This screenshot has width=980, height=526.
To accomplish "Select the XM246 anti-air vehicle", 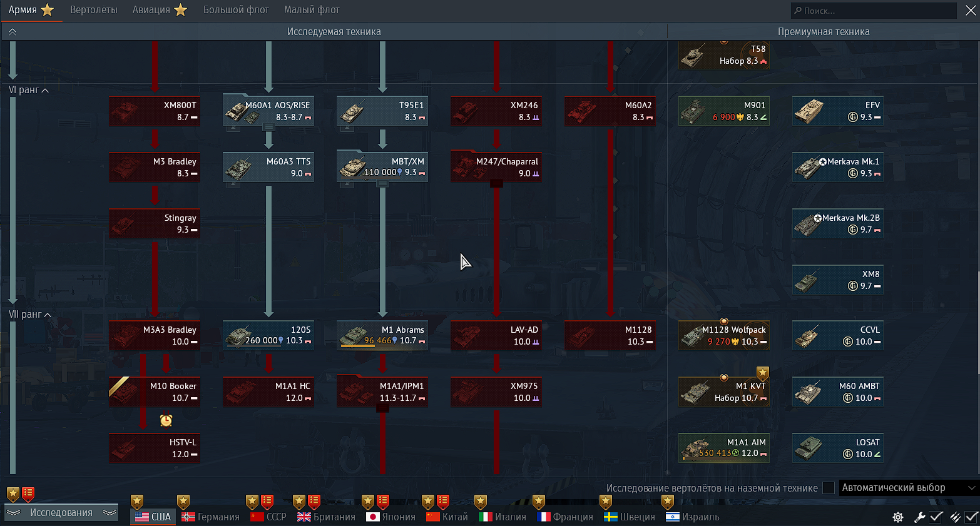I will [496, 111].
